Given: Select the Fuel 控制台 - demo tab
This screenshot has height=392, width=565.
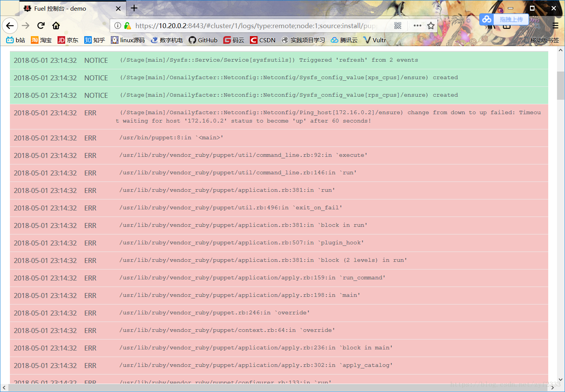Looking at the screenshot, I should click(x=72, y=8).
